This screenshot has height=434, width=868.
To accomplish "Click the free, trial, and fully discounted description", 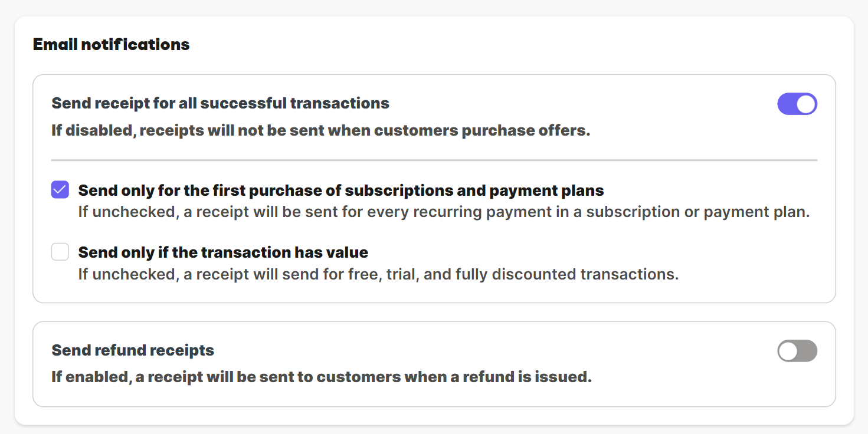I will point(378,274).
